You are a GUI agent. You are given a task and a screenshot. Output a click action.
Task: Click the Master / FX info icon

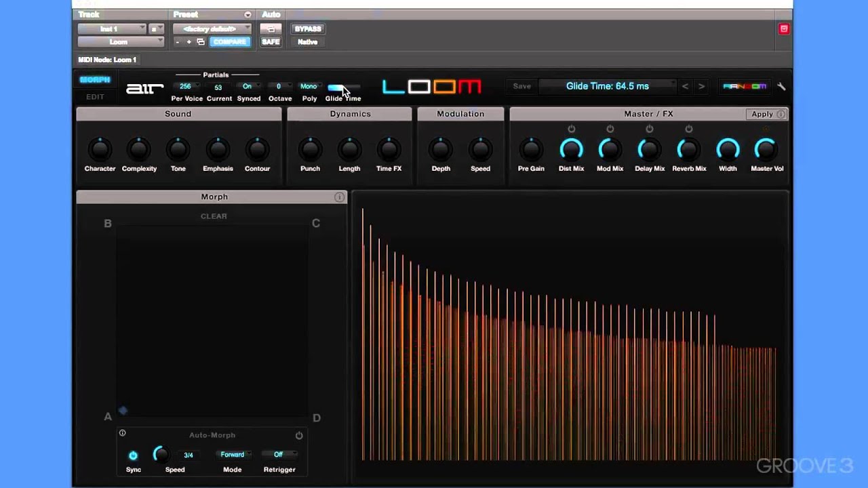(781, 114)
